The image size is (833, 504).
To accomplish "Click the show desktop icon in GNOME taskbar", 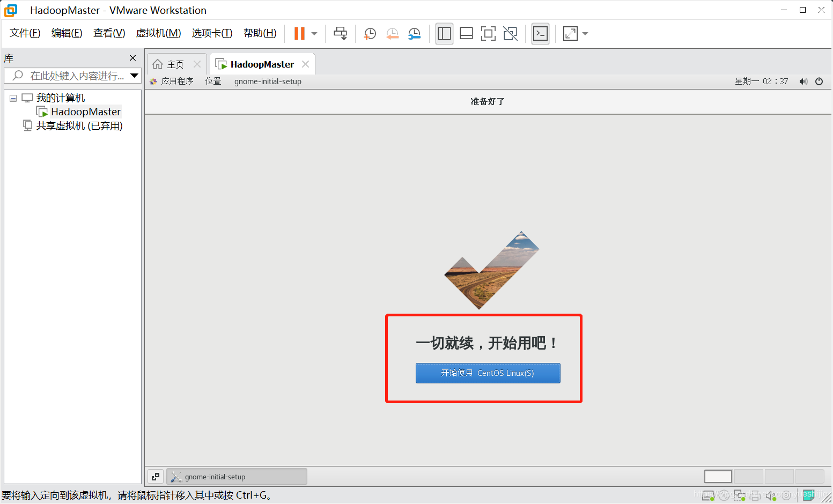I will (x=156, y=476).
